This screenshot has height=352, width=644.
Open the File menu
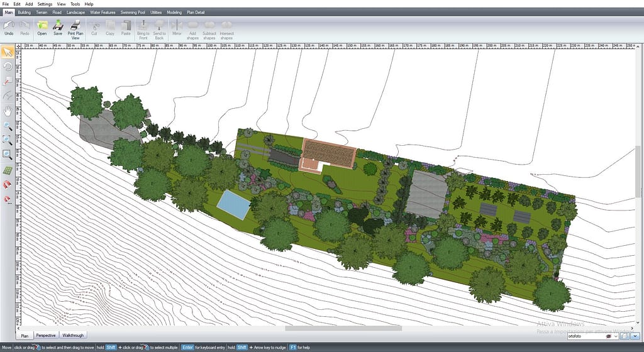tap(5, 4)
